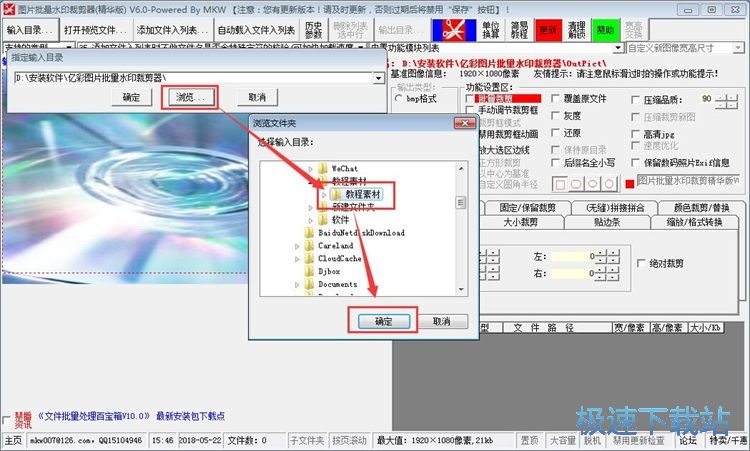Click 取消 in the 浏览文件夹 dialog

tap(441, 321)
